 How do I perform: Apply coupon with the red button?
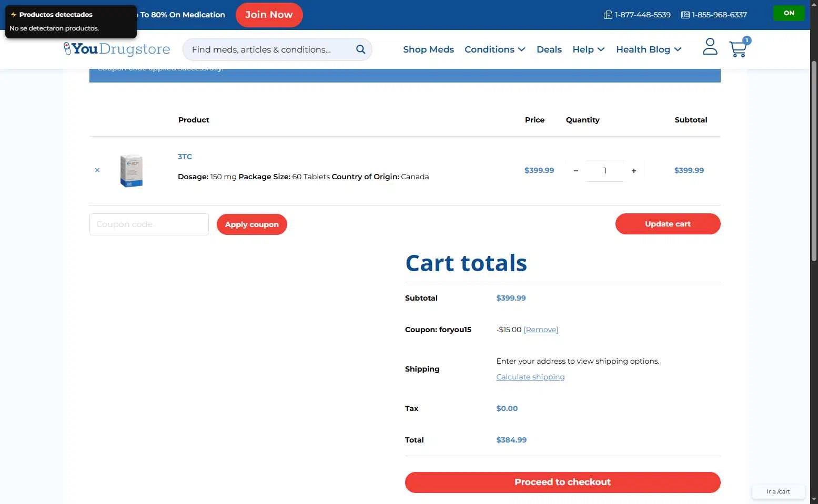point(252,224)
